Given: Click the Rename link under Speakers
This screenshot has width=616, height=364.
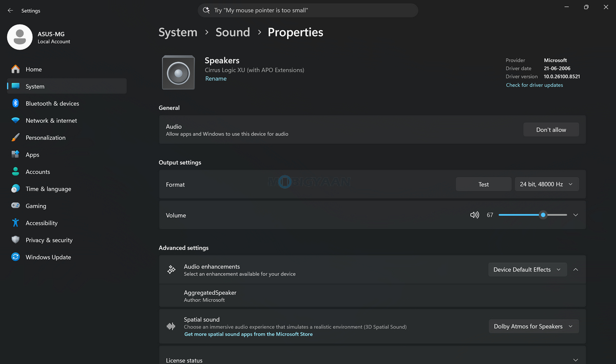Looking at the screenshot, I should coord(216,78).
